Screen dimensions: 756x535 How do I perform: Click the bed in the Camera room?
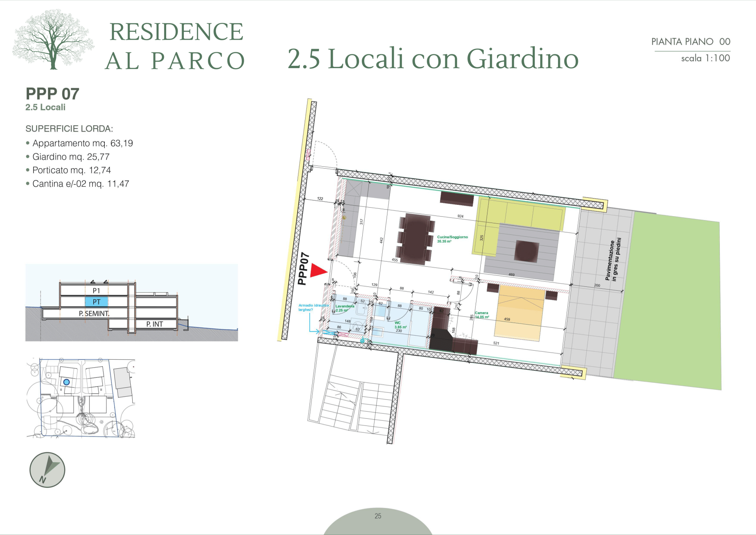pos(520,313)
